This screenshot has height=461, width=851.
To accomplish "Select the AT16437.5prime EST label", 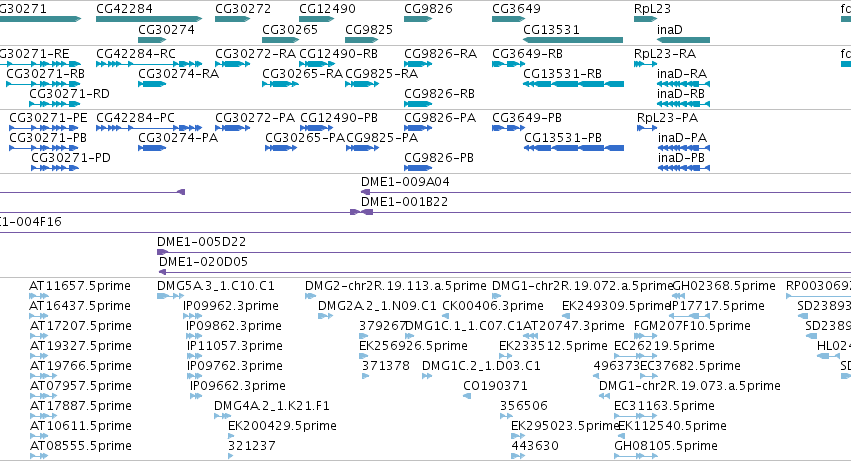I will [80, 306].
